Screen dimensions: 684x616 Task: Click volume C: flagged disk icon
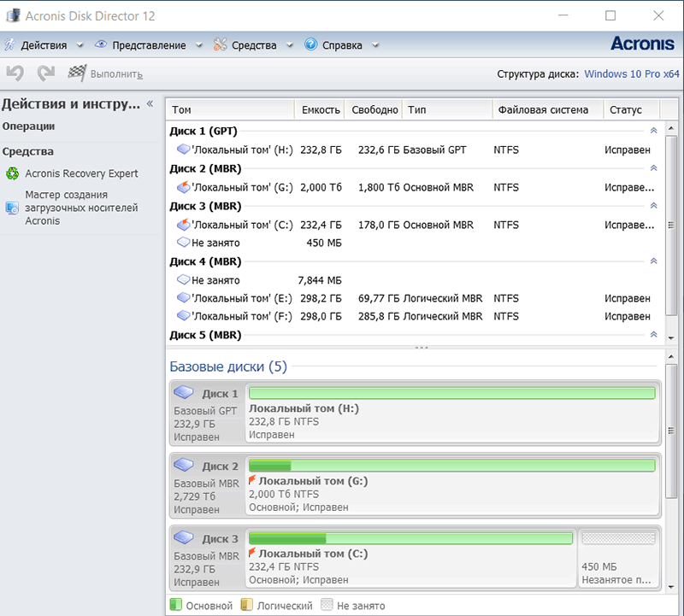point(183,224)
